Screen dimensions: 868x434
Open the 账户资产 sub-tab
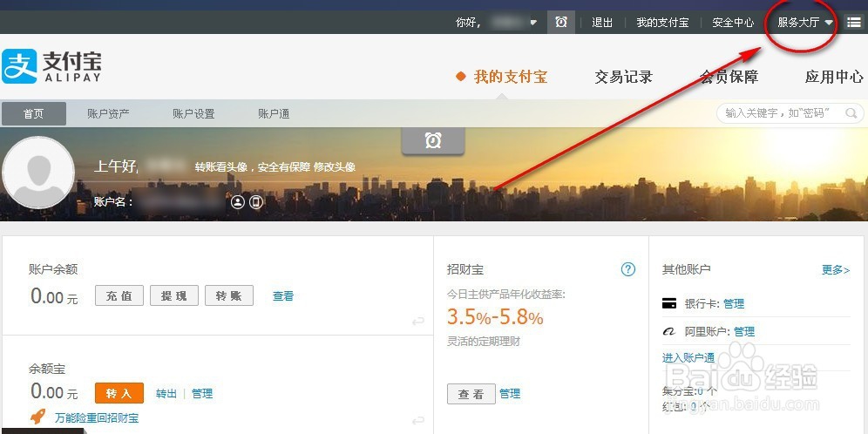pyautogui.click(x=108, y=114)
